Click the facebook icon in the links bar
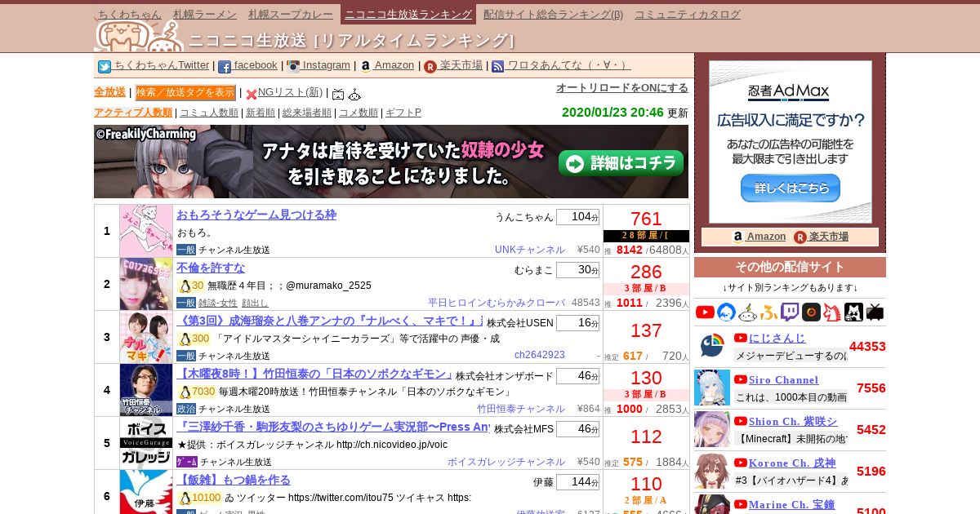 point(225,67)
